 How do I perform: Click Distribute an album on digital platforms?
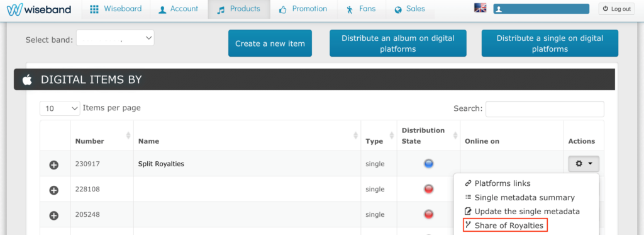click(398, 43)
